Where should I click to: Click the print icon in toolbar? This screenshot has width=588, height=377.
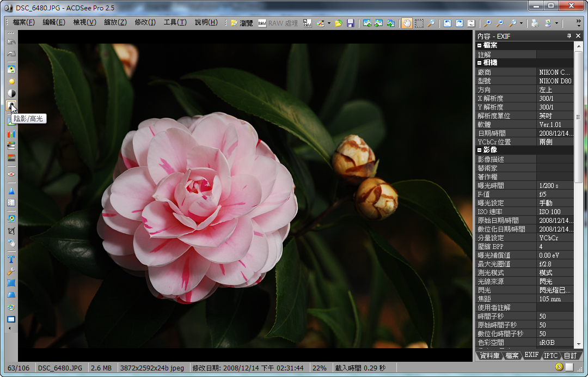point(535,23)
